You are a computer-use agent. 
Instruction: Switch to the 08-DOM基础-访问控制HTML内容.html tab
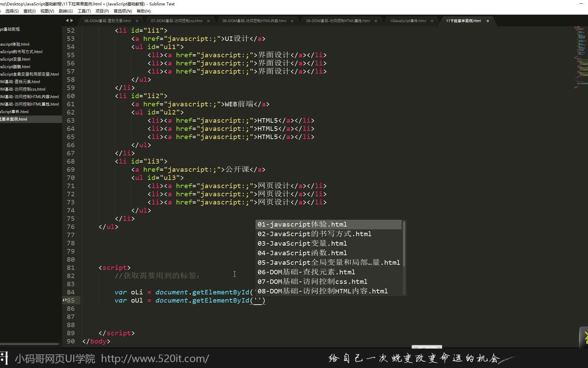[x=254, y=21]
